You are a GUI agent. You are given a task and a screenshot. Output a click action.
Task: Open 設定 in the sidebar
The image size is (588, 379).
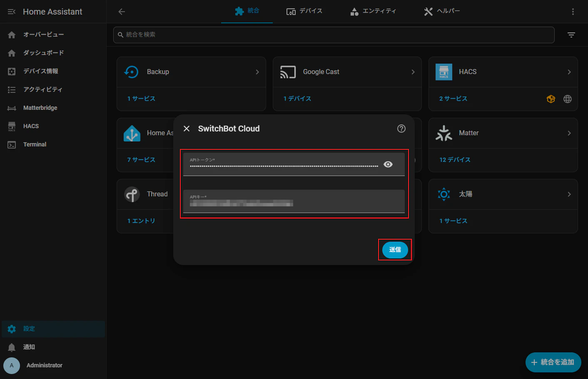[x=53, y=329]
